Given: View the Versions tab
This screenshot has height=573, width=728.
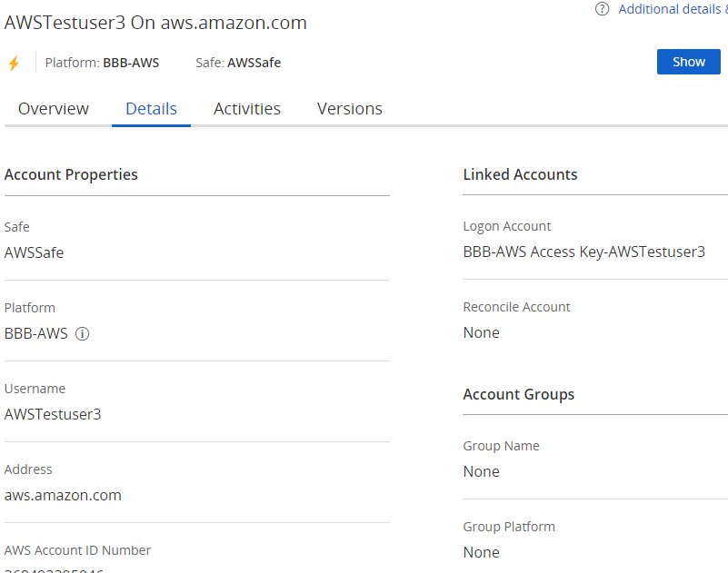Looking at the screenshot, I should [x=349, y=108].
